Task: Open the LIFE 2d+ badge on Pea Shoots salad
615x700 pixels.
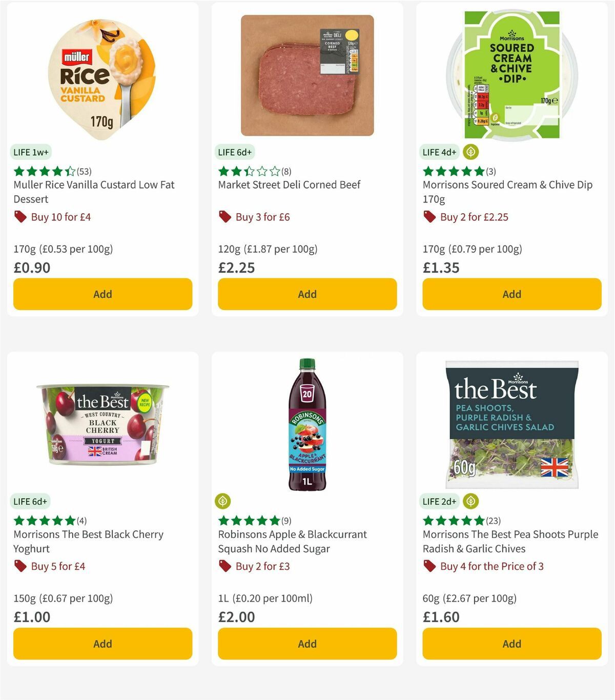Action: pyautogui.click(x=438, y=502)
